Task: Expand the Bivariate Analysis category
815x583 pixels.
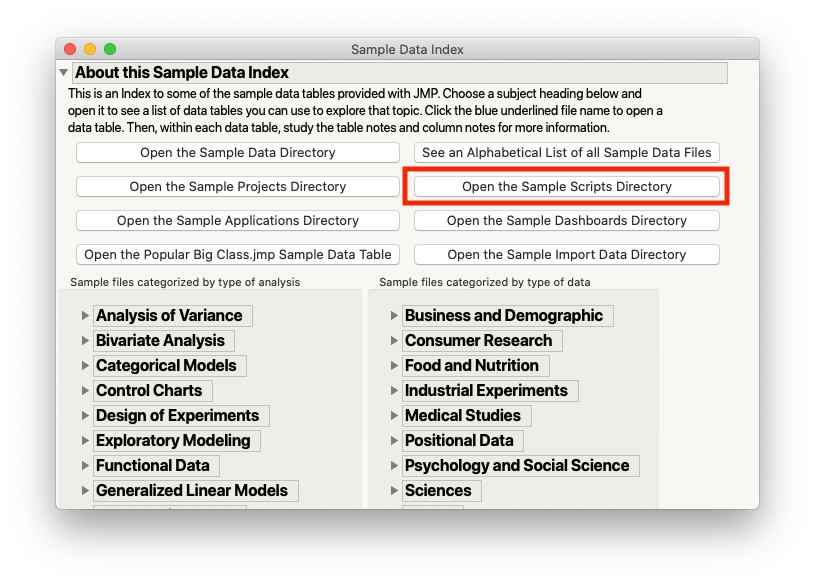Action: [x=85, y=341]
